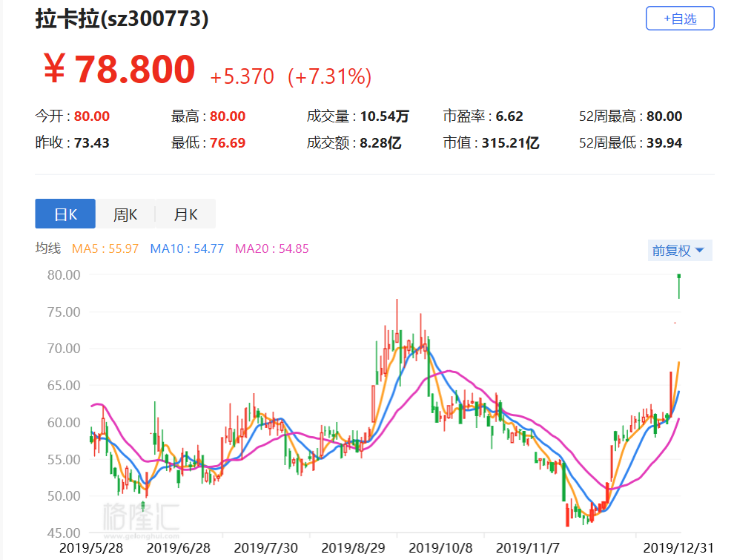Add stock to watchlist with +自选 button

pos(680,19)
